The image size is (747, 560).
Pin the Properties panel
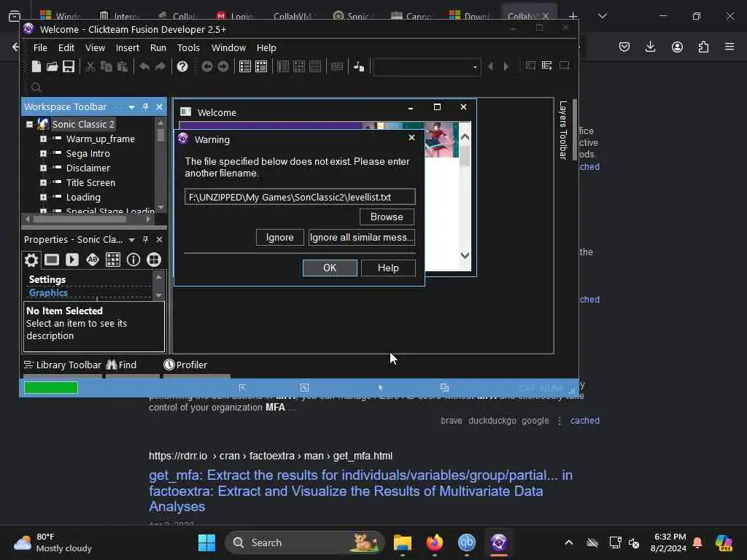pyautogui.click(x=145, y=239)
